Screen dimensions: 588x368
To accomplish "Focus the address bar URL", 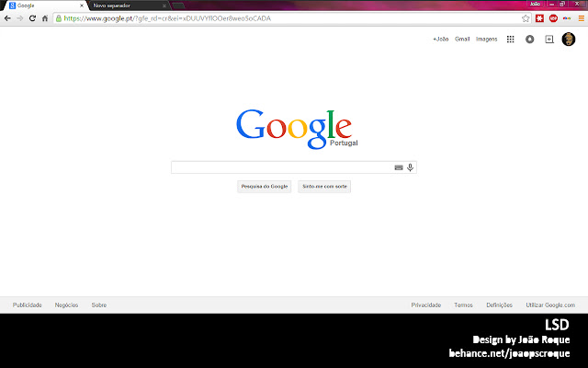I will pyautogui.click(x=167, y=18).
